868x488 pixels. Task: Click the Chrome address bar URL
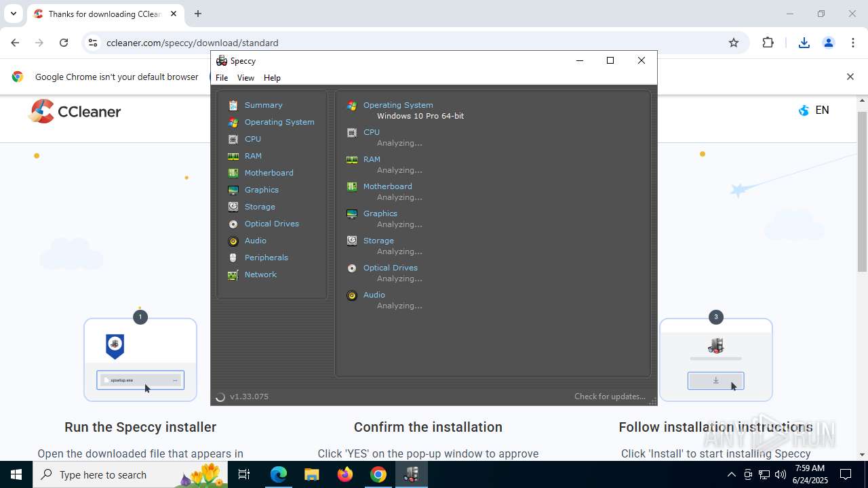193,43
